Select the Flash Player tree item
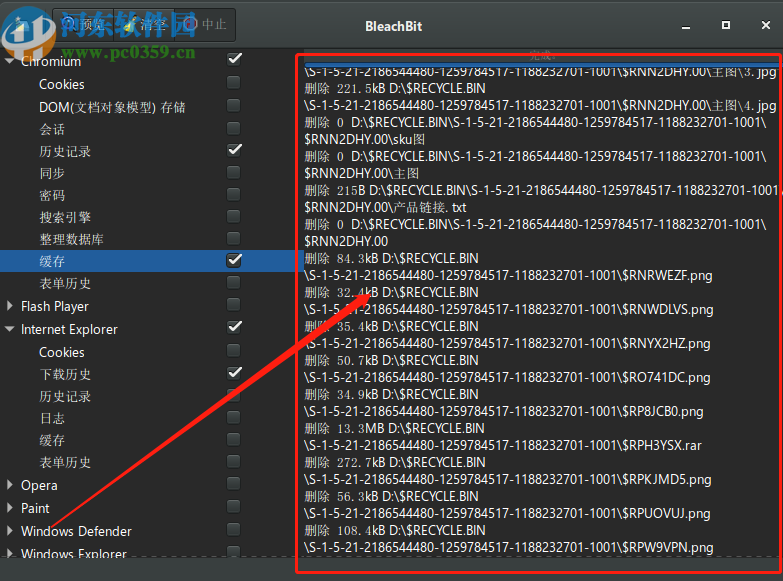 point(54,306)
